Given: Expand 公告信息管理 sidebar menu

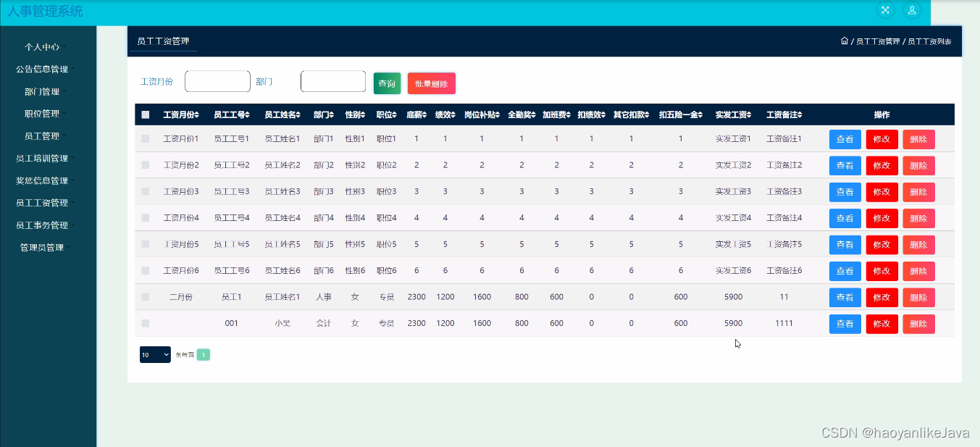Looking at the screenshot, I should pyautogui.click(x=45, y=69).
